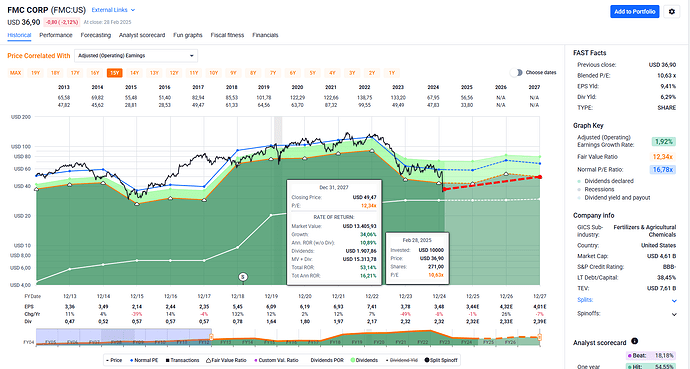Toggle the Choose dates switch
Viewport: 690px width, 369px height.
tap(516, 73)
